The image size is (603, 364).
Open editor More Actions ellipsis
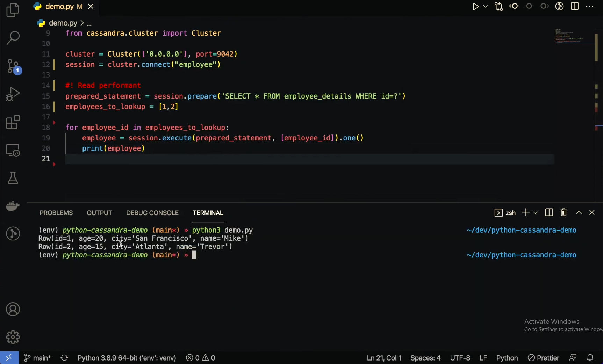pyautogui.click(x=590, y=6)
